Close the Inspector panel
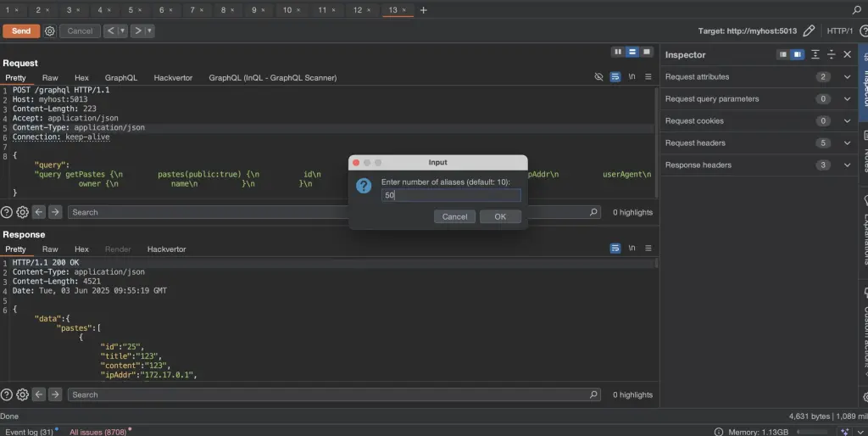 (847, 54)
